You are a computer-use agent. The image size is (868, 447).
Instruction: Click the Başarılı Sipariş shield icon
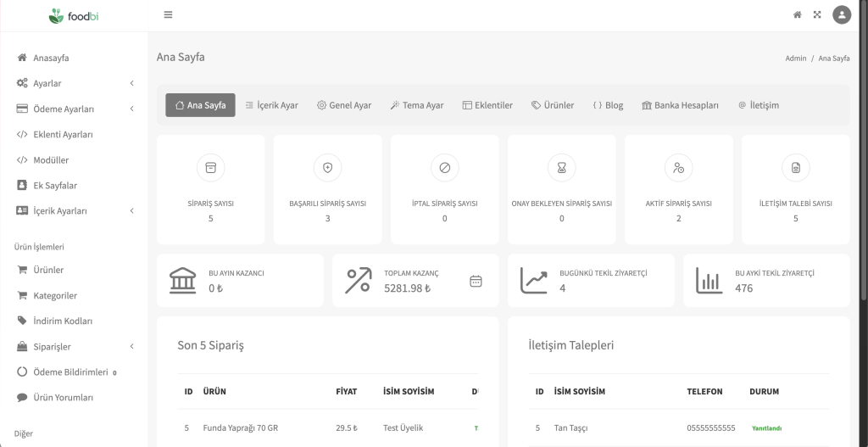(x=328, y=168)
